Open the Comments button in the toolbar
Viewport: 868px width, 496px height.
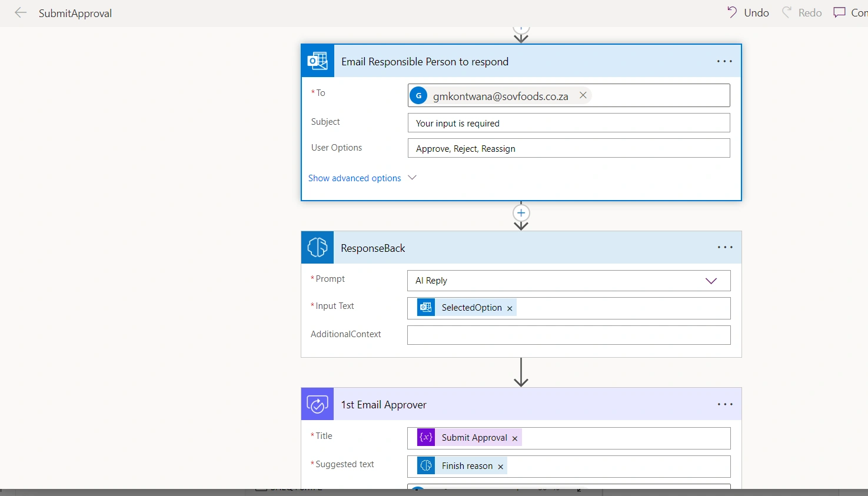[x=850, y=12]
